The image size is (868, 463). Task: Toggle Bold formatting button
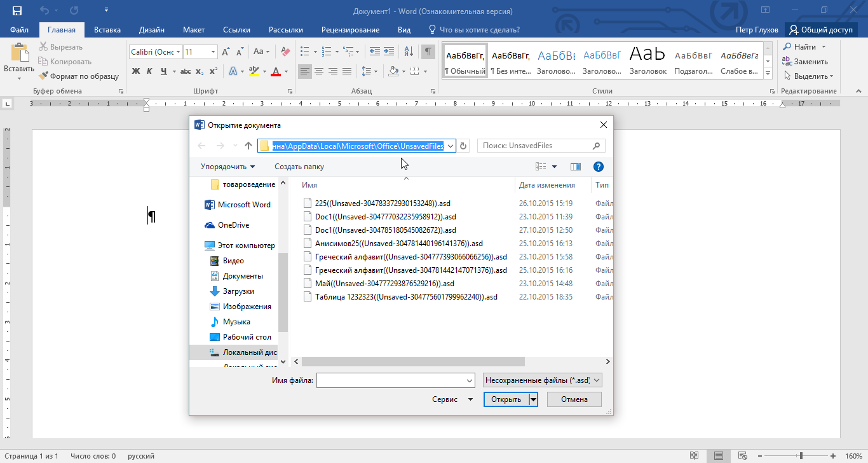tap(135, 71)
